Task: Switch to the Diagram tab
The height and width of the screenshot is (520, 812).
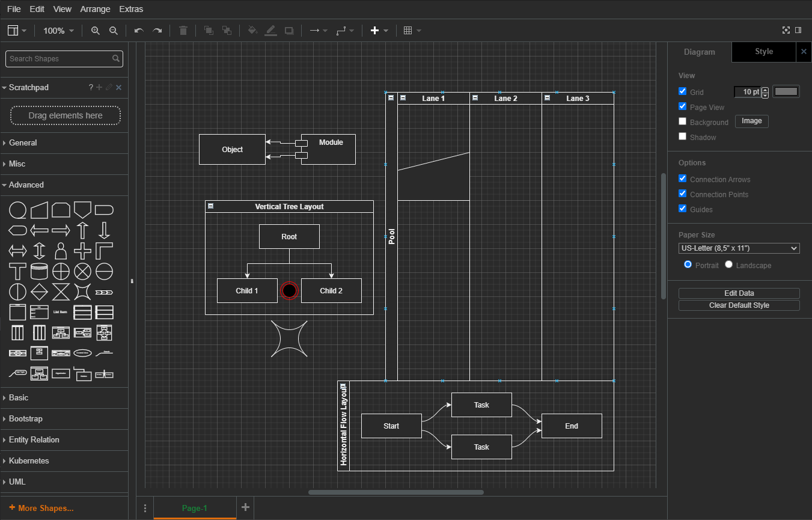Action: [x=700, y=52]
